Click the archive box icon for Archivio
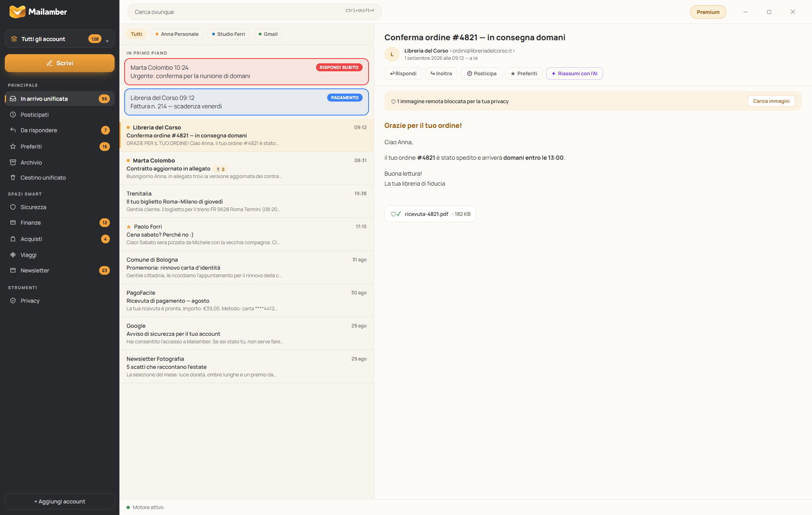812x515 pixels. (x=13, y=163)
